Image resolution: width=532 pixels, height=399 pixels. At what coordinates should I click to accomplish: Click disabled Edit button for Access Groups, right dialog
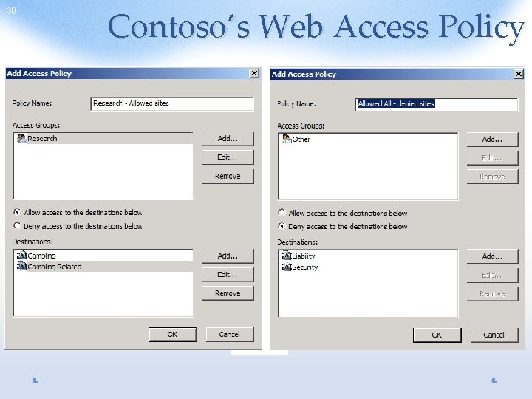click(x=492, y=158)
